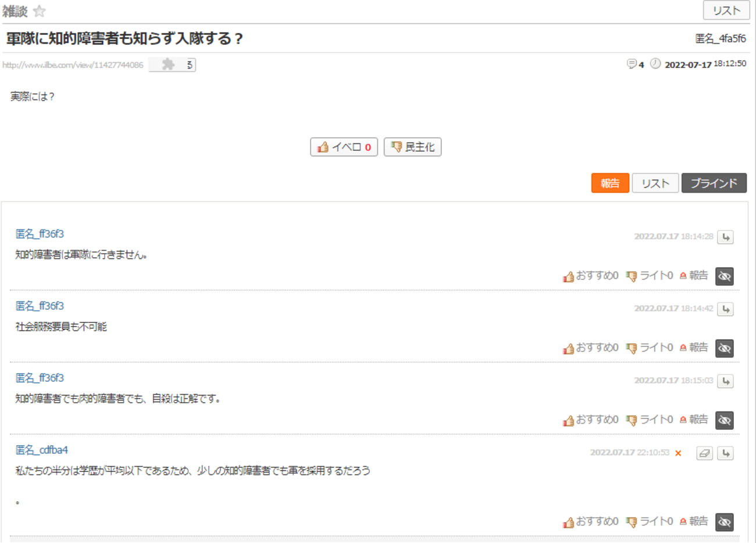Open the post URL link
This screenshot has width=756, height=543.
(73, 65)
